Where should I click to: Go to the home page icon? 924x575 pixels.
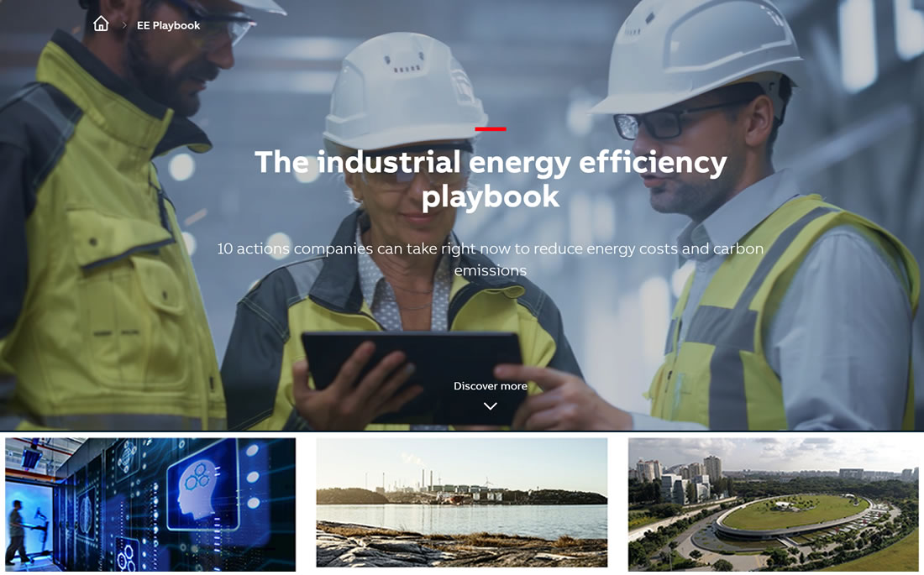point(101,24)
